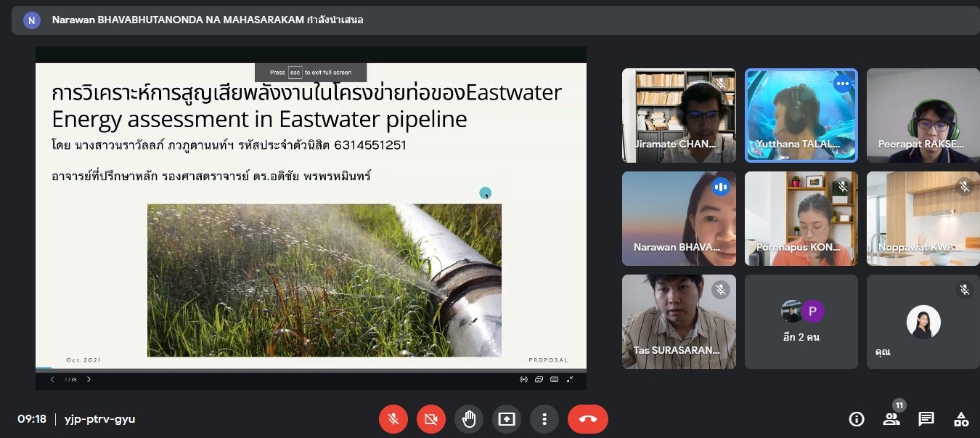Click the laser pointer icon on the slide toolbar
The width and height of the screenshot is (980, 438).
(x=523, y=379)
